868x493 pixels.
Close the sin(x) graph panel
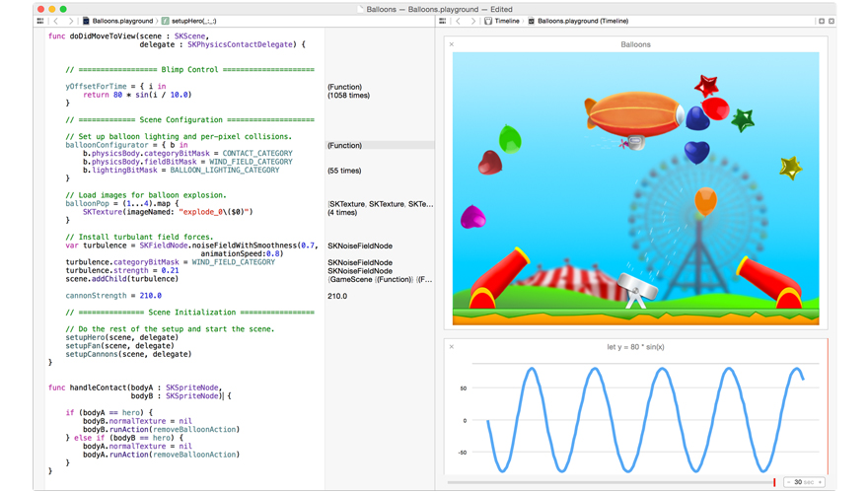tap(452, 347)
